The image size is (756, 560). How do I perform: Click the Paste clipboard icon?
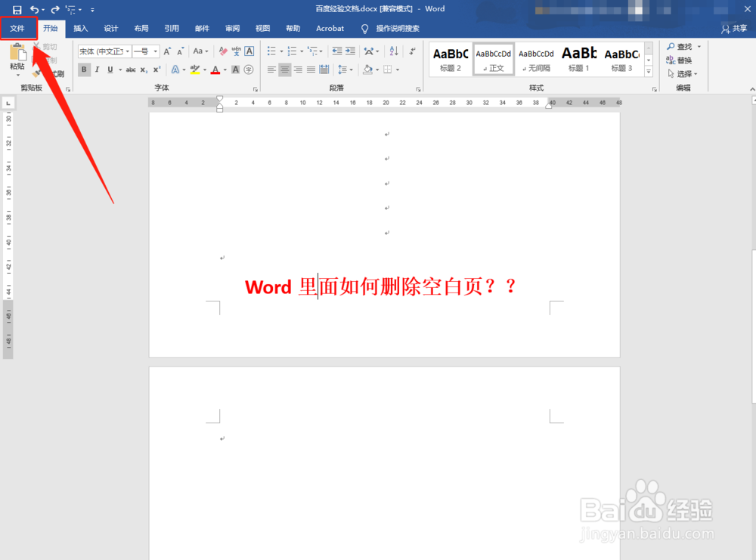click(18, 52)
